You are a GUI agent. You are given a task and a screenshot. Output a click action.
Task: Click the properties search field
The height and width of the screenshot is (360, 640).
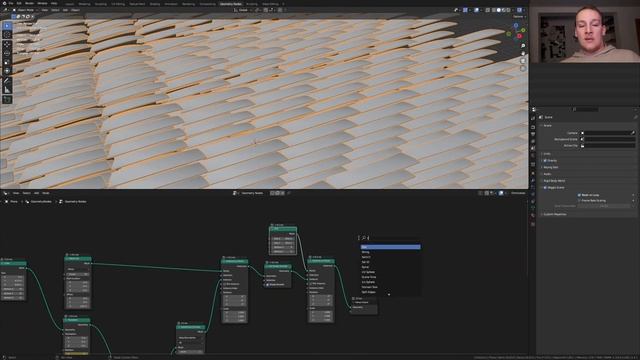[585, 109]
